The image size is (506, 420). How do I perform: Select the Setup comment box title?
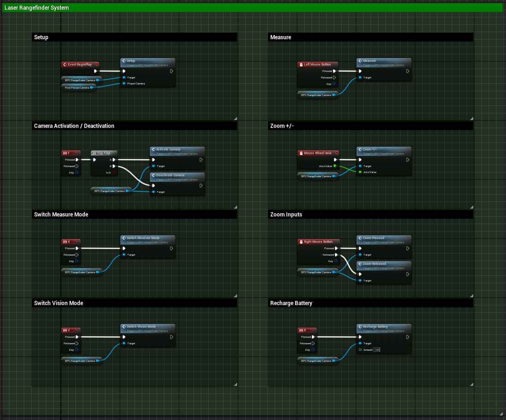[x=41, y=37]
